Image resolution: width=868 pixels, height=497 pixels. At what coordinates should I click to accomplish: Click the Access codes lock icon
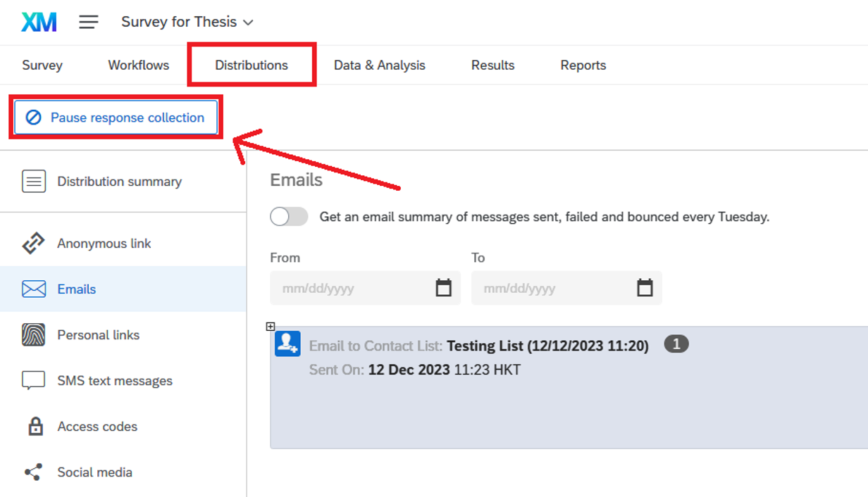(35, 427)
